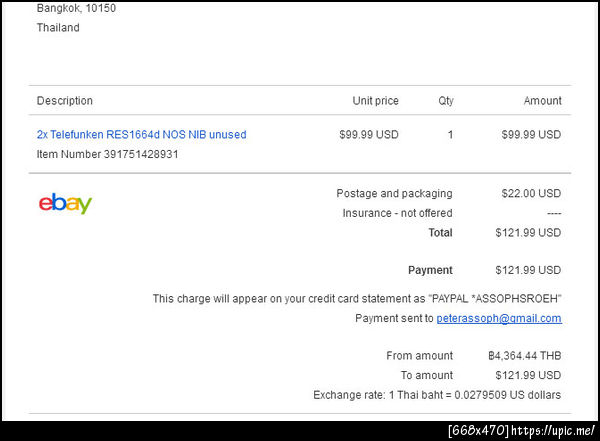Image resolution: width=600 pixels, height=441 pixels.
Task: Click the upic.me watermark URL
Action: (553, 432)
